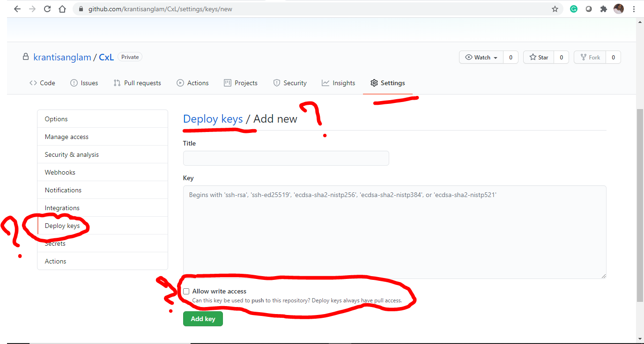The height and width of the screenshot is (344, 644).
Task: Switch to the Pull requests tab
Action: click(137, 83)
